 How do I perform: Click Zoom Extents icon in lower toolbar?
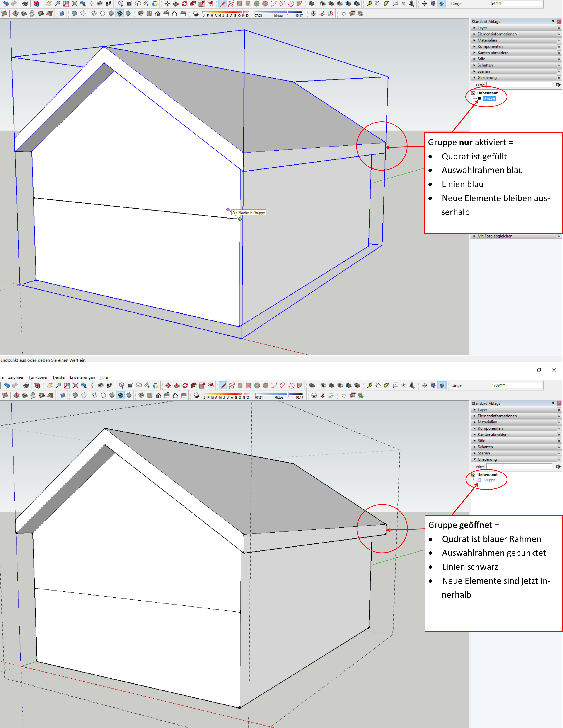pyautogui.click(x=75, y=386)
